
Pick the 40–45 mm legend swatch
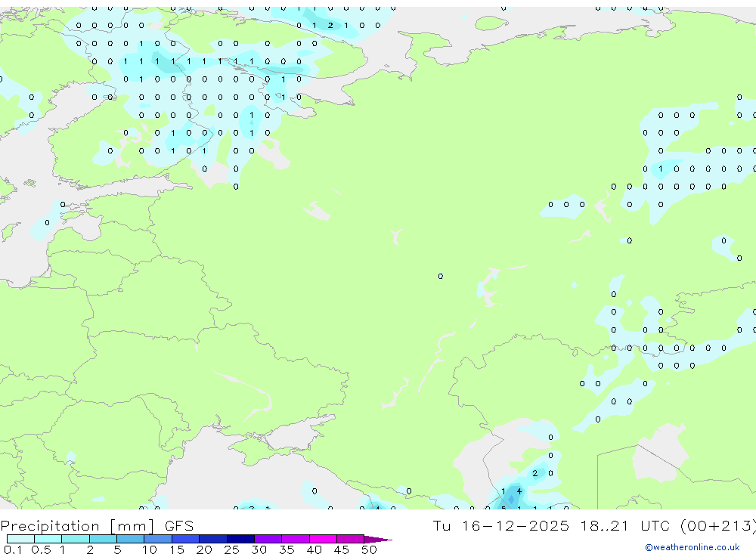pos(323,539)
